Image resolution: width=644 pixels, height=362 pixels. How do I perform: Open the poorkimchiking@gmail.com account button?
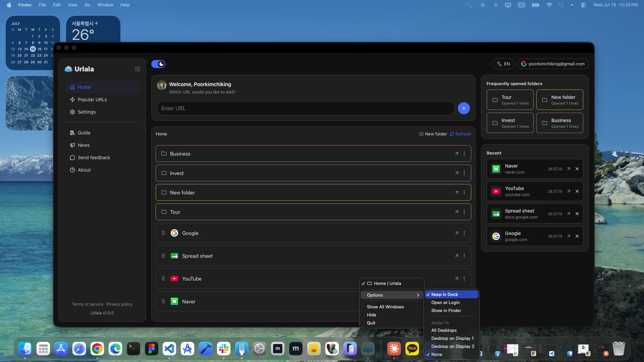click(553, 64)
